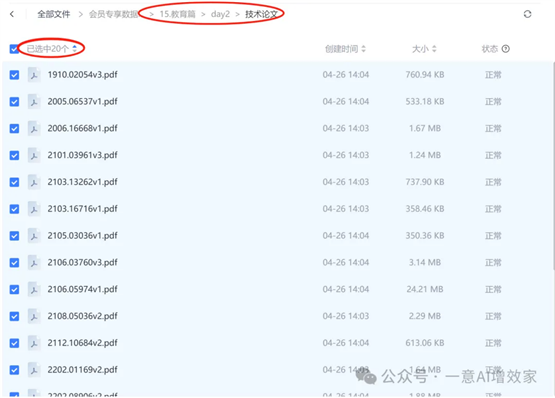
Task: Uncheck the checkbox for 1910.02054v3.pdf
Action: 14,75
